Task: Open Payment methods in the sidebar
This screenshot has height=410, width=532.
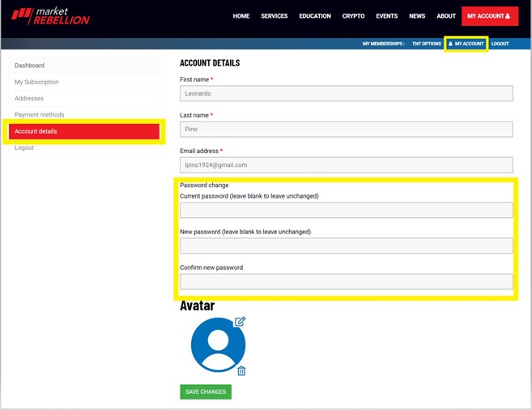Action: coord(39,115)
